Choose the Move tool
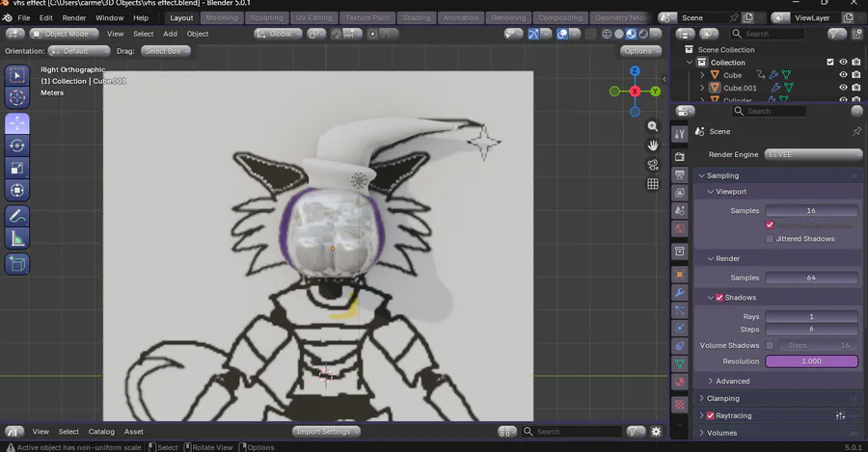The image size is (868, 452). pos(17,123)
